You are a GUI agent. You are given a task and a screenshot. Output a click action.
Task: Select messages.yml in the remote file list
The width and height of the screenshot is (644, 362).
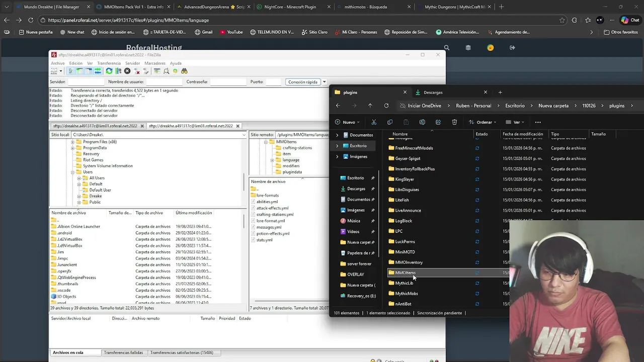click(x=269, y=227)
